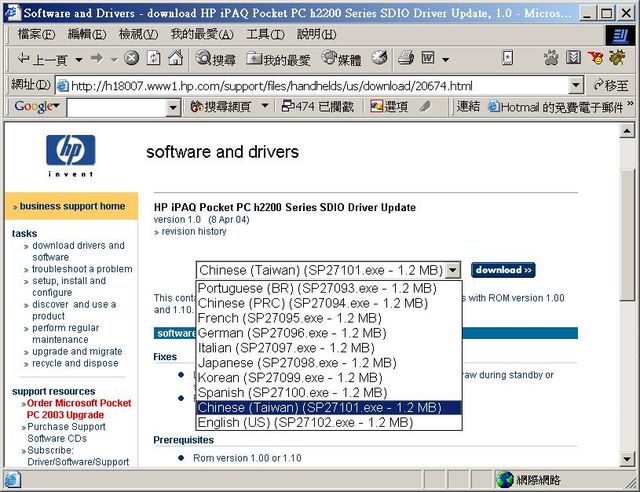
Task: Select Japanese SP27098.exe option
Action: pos(329,363)
